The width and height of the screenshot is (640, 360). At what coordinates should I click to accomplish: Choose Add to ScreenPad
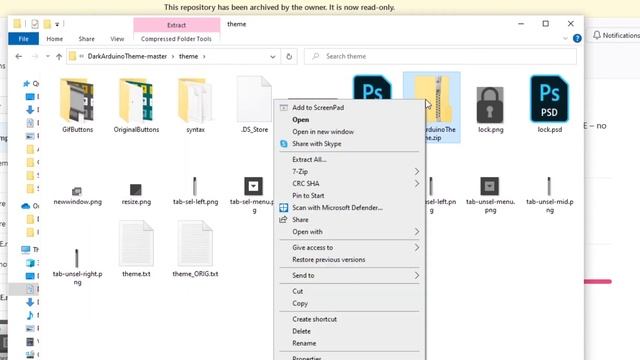349,107
